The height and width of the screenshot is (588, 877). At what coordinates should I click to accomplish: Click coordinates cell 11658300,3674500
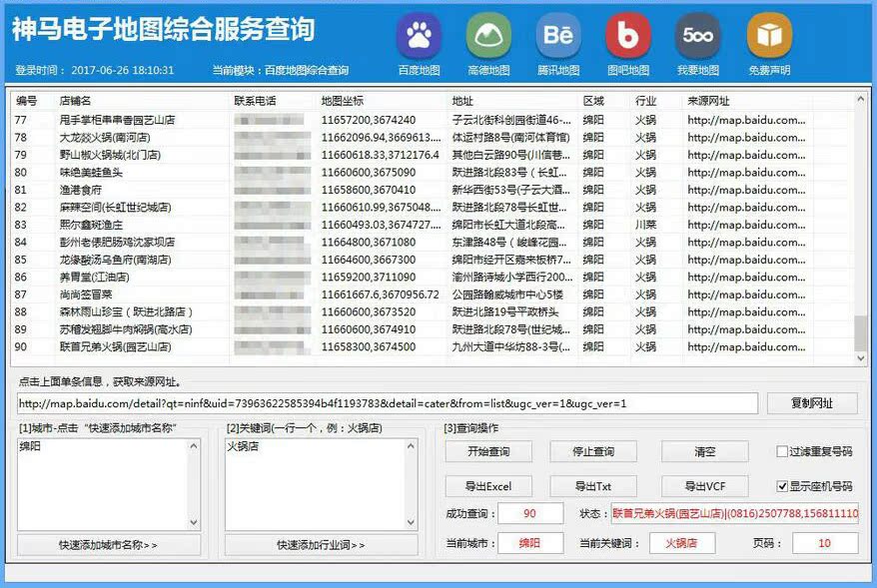pos(368,346)
